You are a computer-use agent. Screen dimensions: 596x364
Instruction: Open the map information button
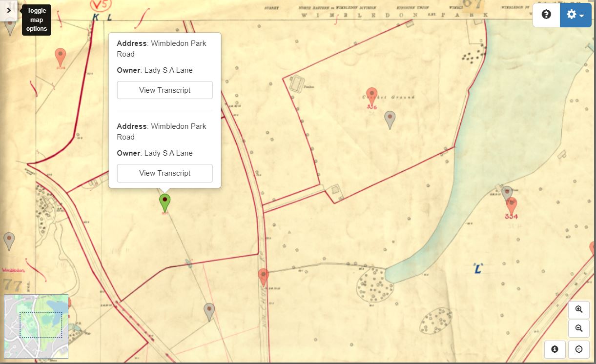[x=555, y=349]
